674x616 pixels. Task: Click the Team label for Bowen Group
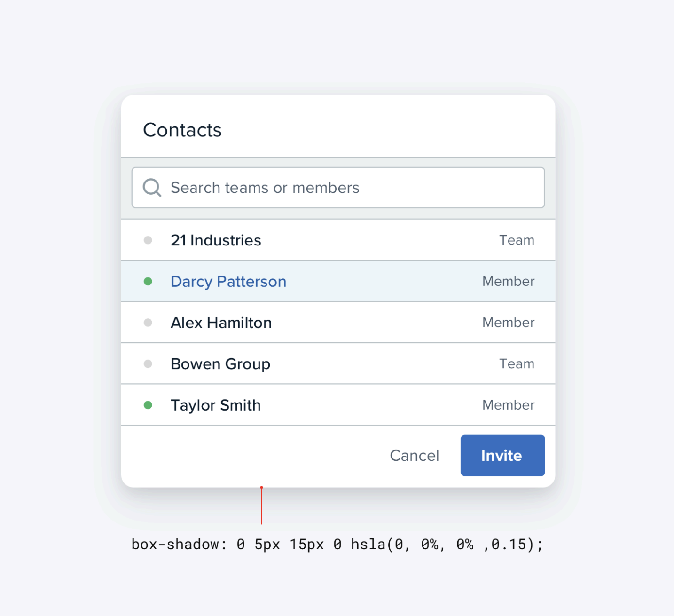[x=517, y=364]
